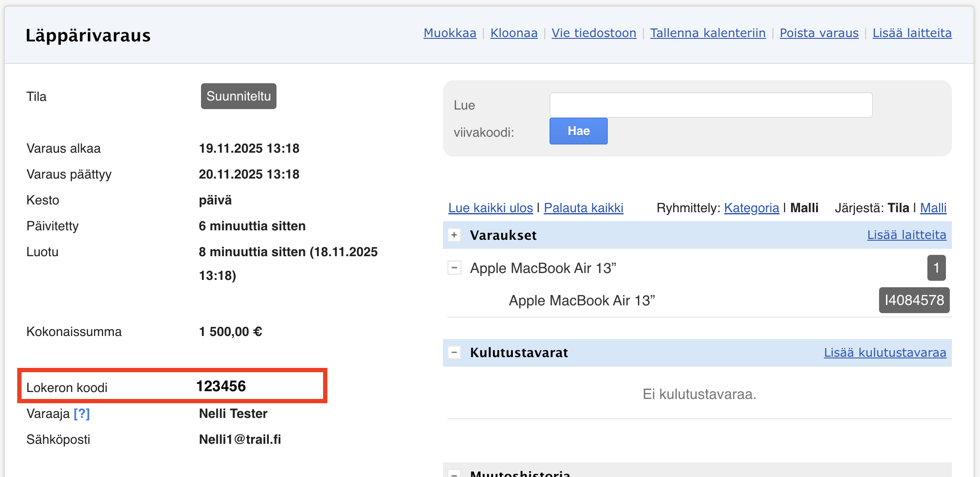Group devices by Kategoria
The height and width of the screenshot is (477, 980).
(x=751, y=208)
